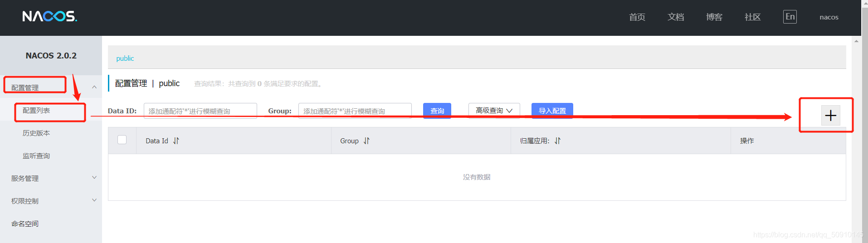Viewport: 868px width, 243px height.
Task: Open 配置管理 sidebar section
Action: coord(51,87)
